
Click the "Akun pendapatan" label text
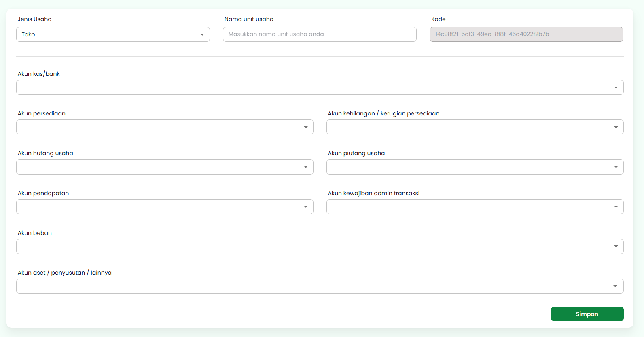(43, 193)
